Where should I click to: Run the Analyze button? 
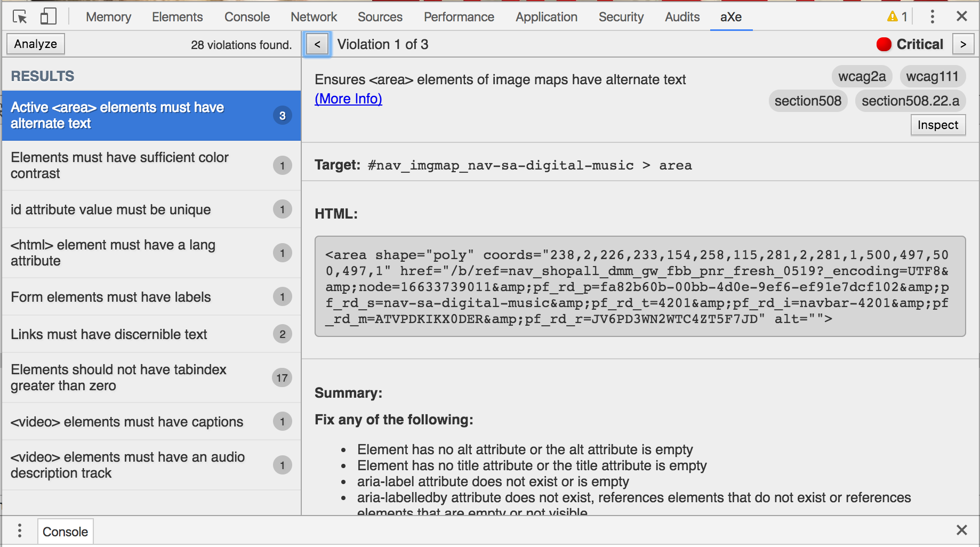click(x=35, y=44)
